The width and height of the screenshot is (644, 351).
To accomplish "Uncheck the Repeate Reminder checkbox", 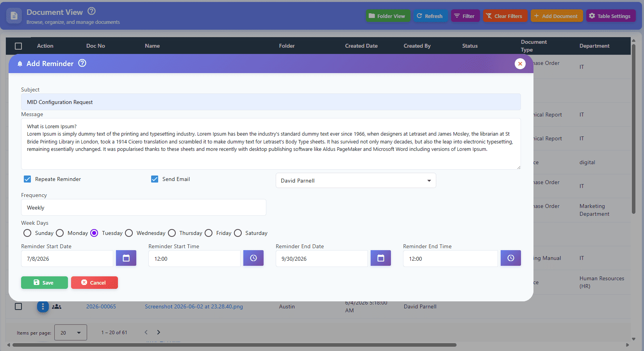I will 27,179.
